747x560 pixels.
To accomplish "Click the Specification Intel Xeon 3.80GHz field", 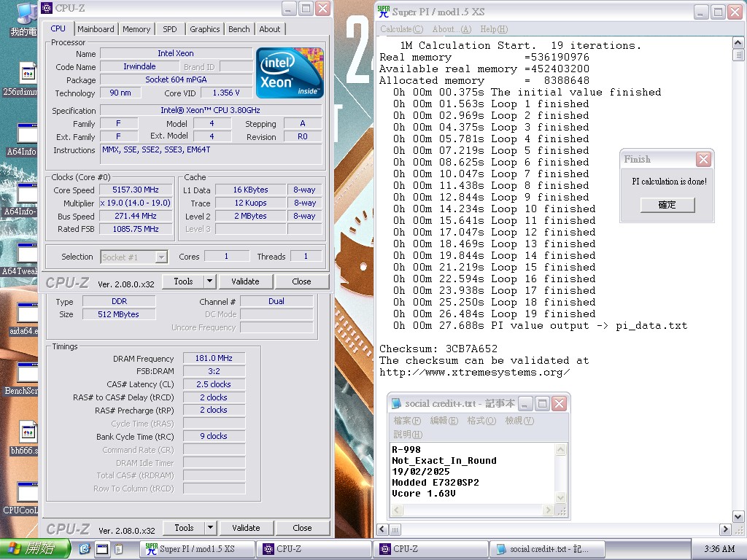I will click(211, 111).
